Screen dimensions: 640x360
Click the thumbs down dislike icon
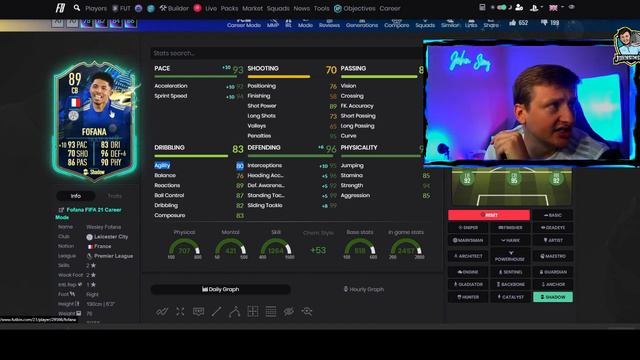click(x=544, y=22)
